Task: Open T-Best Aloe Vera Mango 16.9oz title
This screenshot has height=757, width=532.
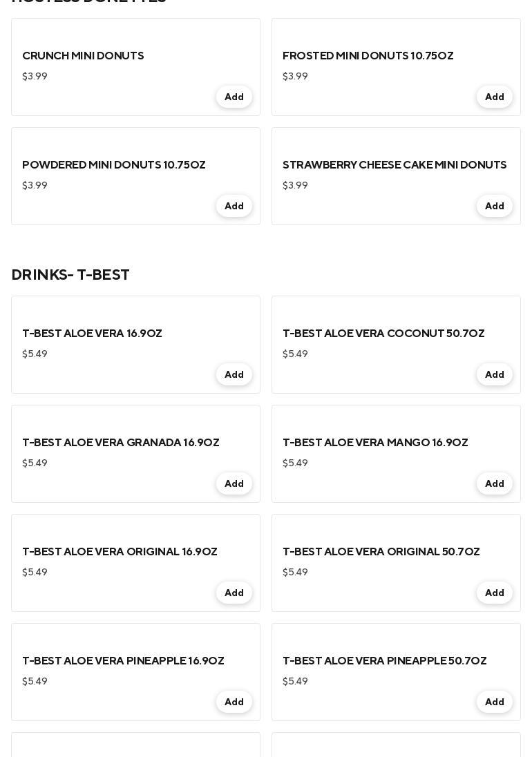Action: tap(375, 443)
